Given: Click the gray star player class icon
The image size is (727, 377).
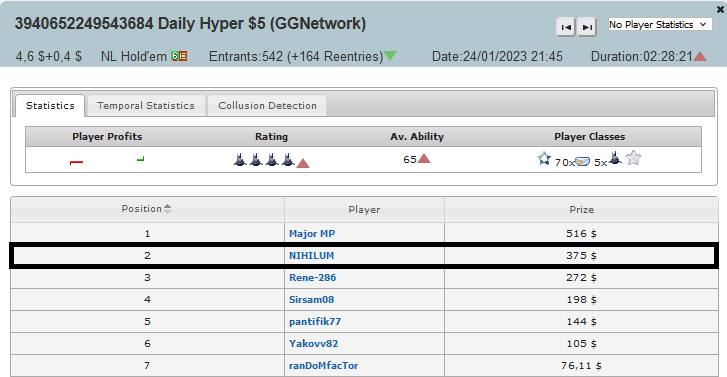Looking at the screenshot, I should (633, 158).
